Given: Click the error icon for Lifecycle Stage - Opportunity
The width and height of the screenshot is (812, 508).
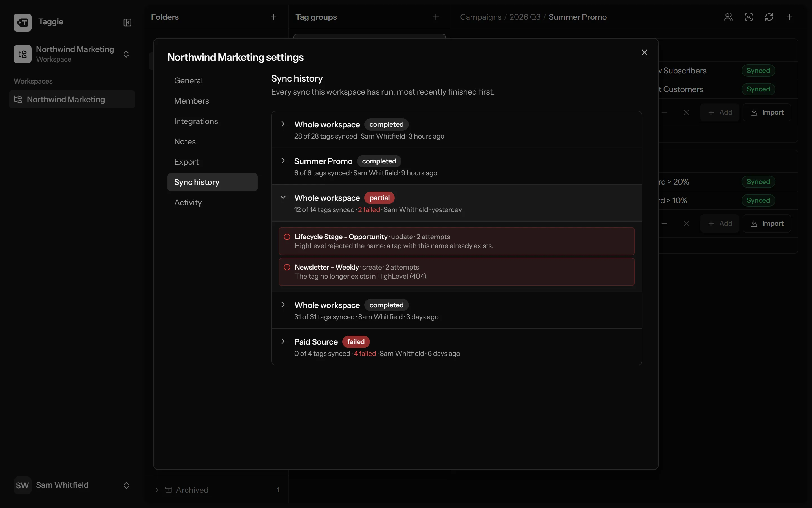Looking at the screenshot, I should click(x=287, y=237).
